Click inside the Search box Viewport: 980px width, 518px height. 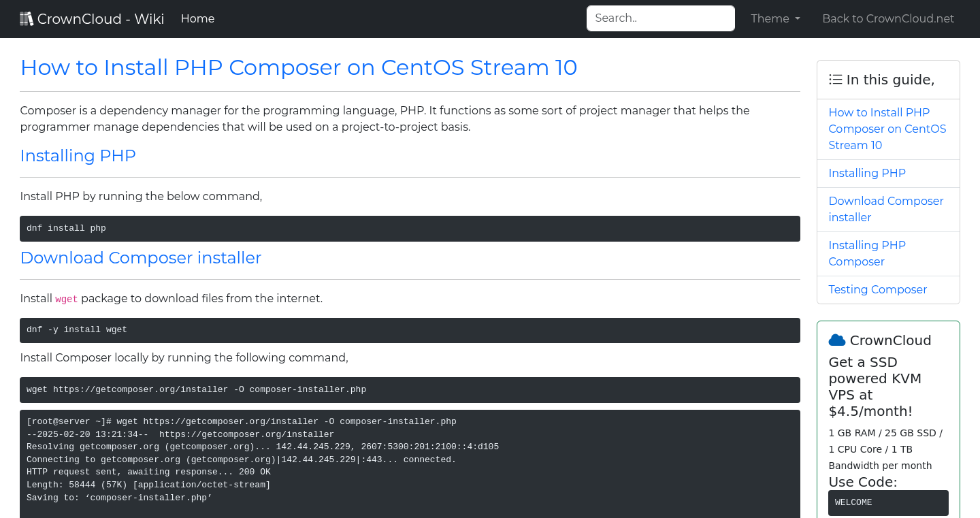click(x=659, y=18)
